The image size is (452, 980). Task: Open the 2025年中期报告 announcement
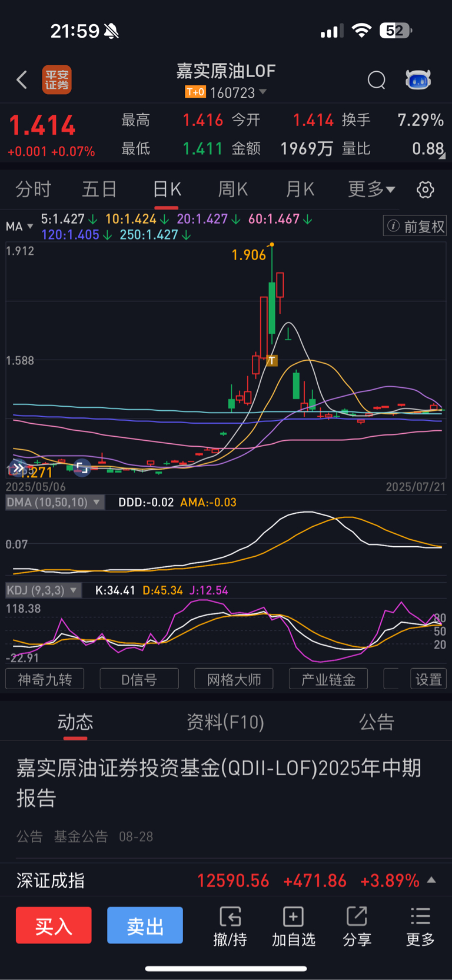[x=219, y=783]
